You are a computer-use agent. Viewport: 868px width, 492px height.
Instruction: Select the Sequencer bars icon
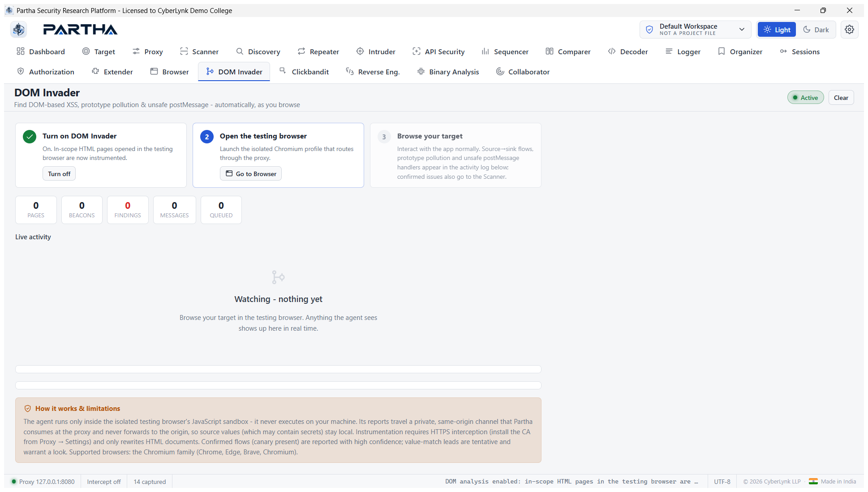486,52
